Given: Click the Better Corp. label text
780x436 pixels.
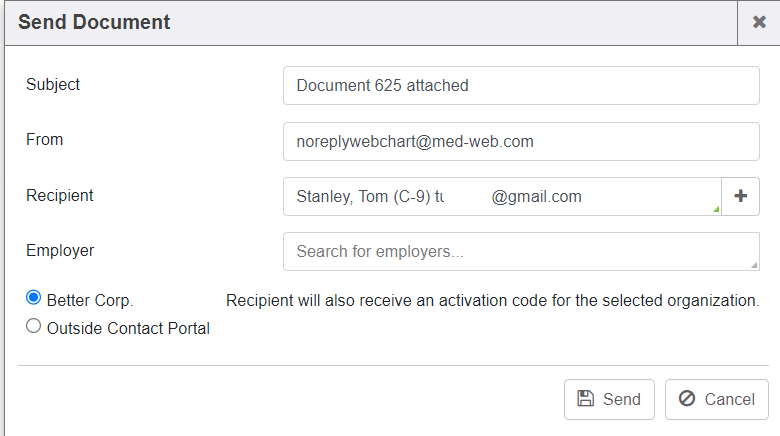Looking at the screenshot, I should (90, 300).
